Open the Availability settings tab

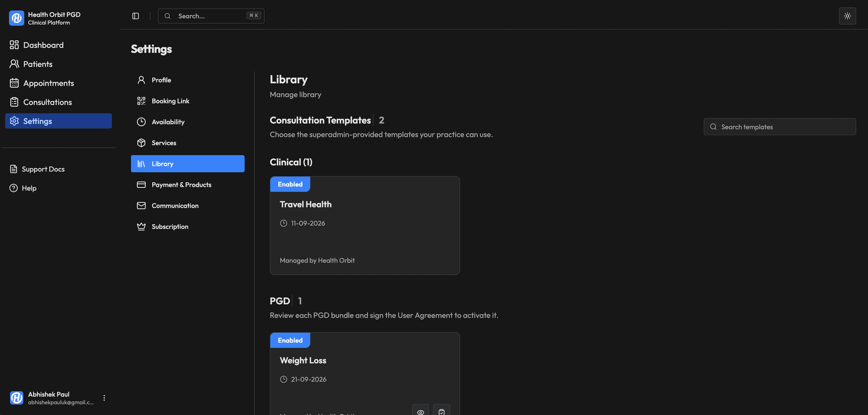pyautogui.click(x=188, y=122)
